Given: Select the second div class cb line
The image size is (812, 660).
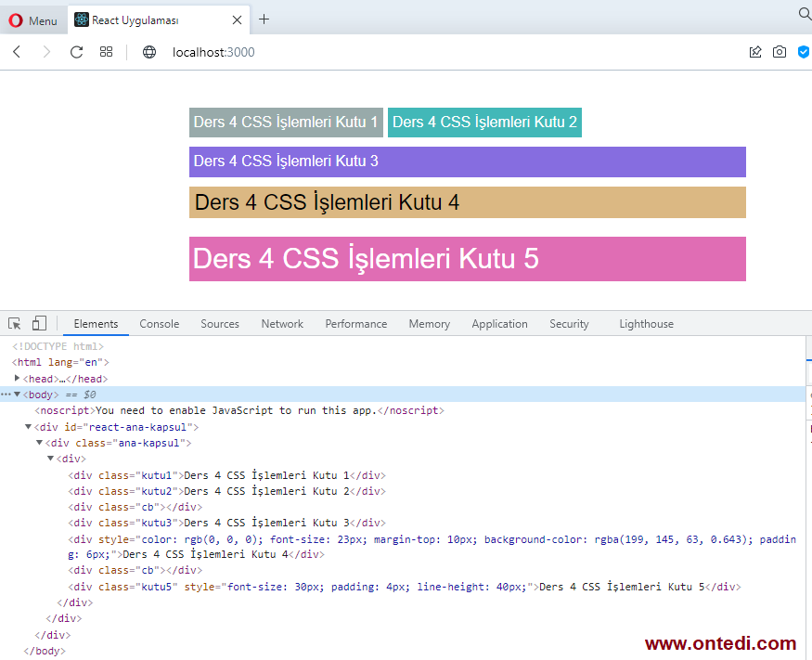Looking at the screenshot, I should point(135,570).
